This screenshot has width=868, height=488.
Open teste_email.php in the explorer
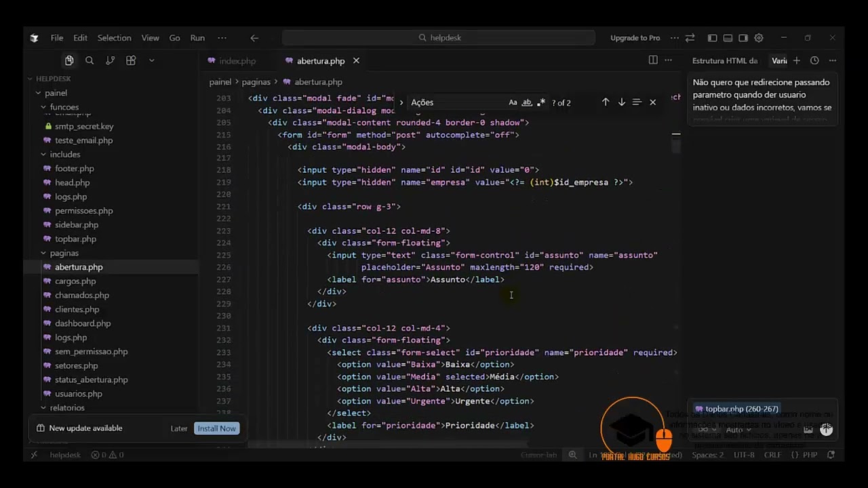point(83,140)
